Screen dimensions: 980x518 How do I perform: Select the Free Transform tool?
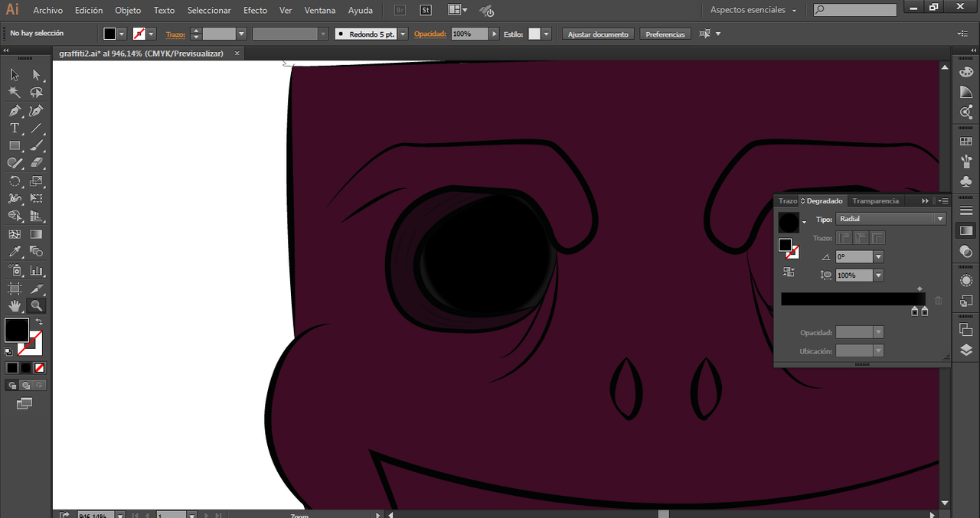coord(36,199)
